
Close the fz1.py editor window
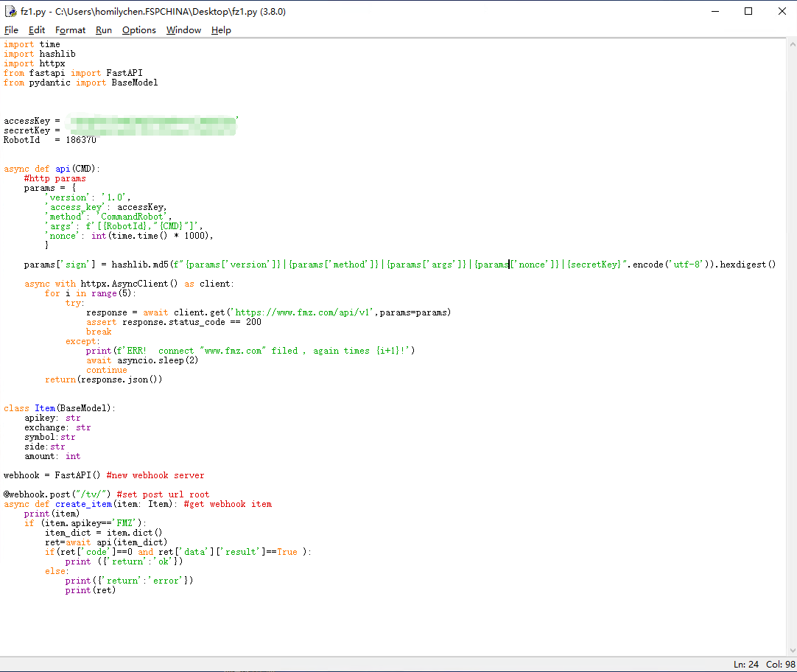[782, 11]
